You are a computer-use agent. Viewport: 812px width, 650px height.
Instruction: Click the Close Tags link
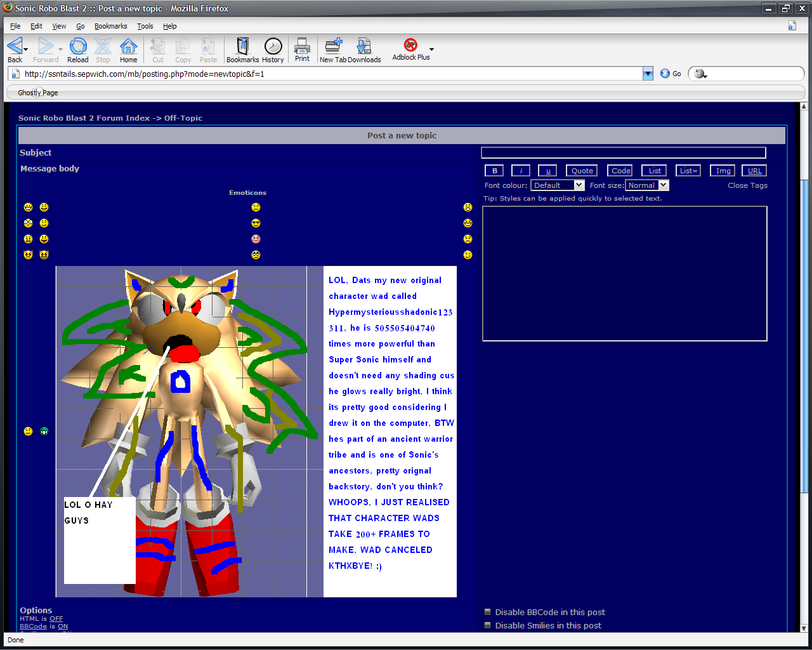point(747,185)
